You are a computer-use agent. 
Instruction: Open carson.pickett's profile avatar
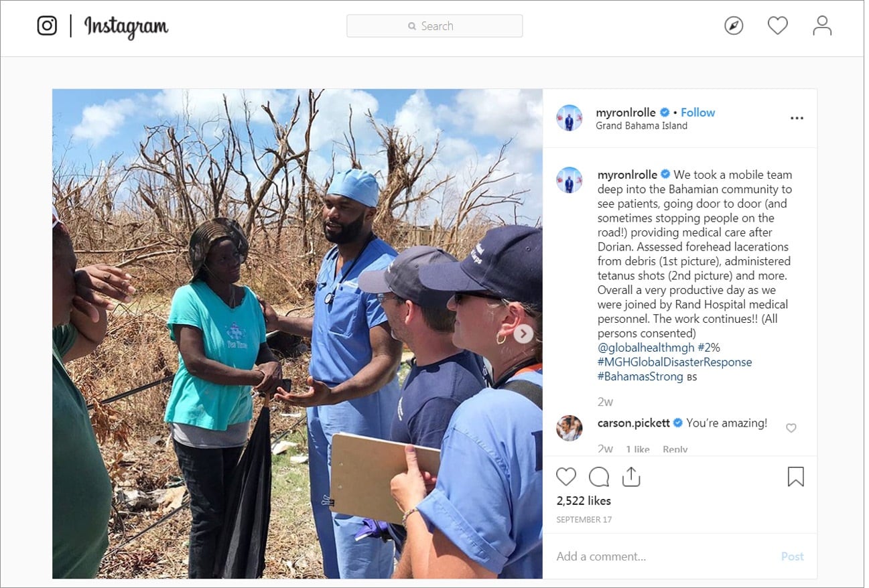tap(569, 428)
